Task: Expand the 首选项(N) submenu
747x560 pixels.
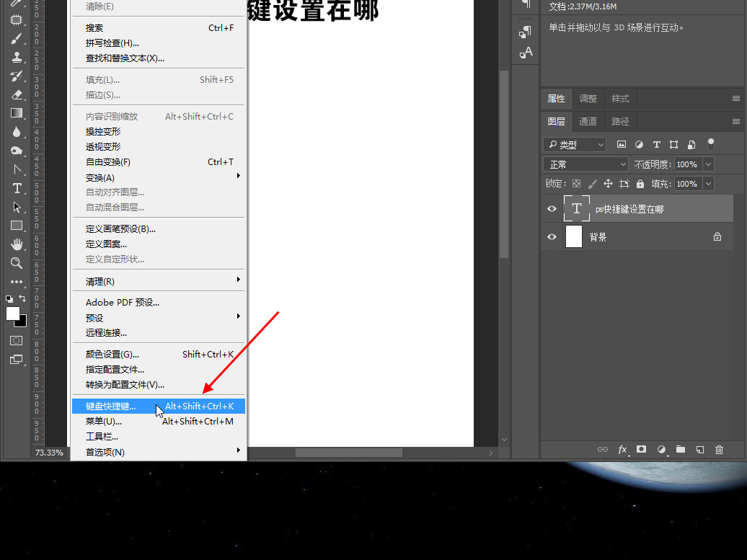Action: click(159, 452)
